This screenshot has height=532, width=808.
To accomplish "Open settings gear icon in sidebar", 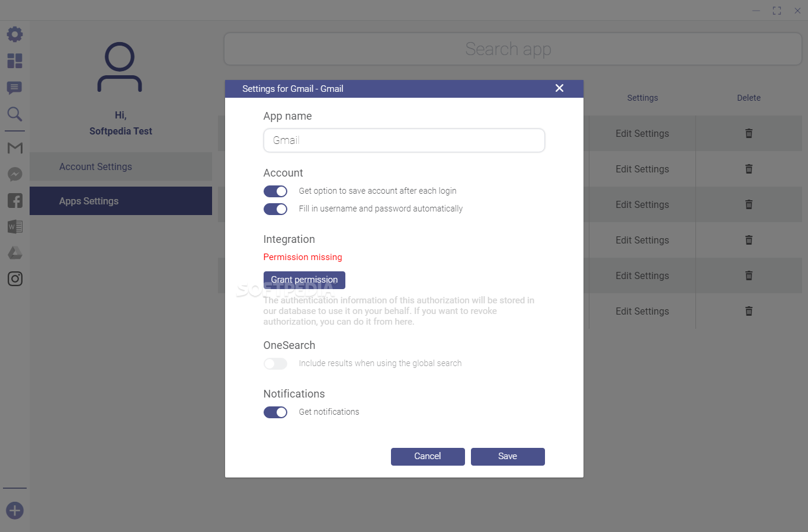I will [x=15, y=34].
